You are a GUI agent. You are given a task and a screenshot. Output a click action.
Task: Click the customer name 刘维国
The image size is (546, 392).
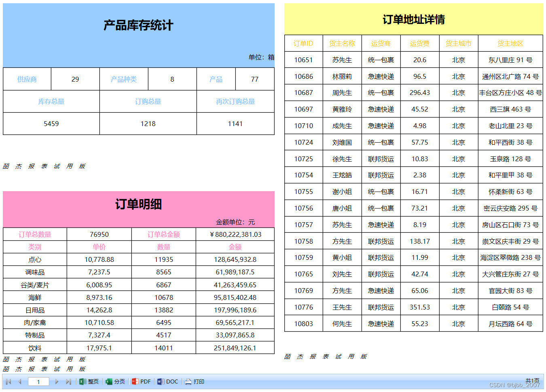point(342,142)
